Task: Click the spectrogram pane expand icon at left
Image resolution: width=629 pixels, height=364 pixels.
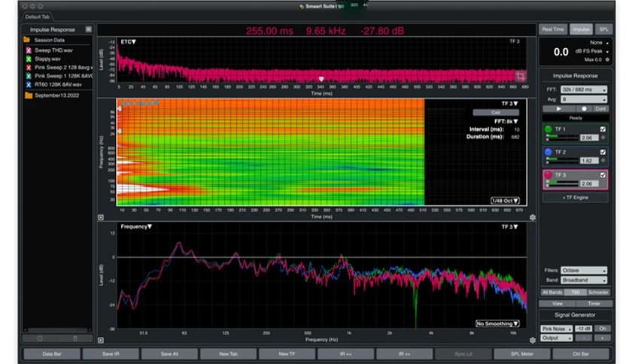Action: pyautogui.click(x=101, y=217)
